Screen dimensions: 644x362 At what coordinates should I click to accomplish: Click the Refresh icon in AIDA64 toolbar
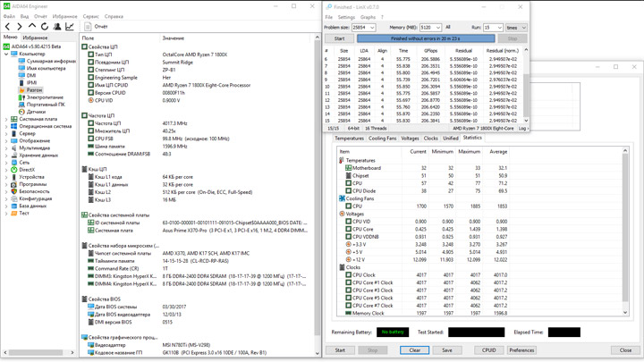45,27
